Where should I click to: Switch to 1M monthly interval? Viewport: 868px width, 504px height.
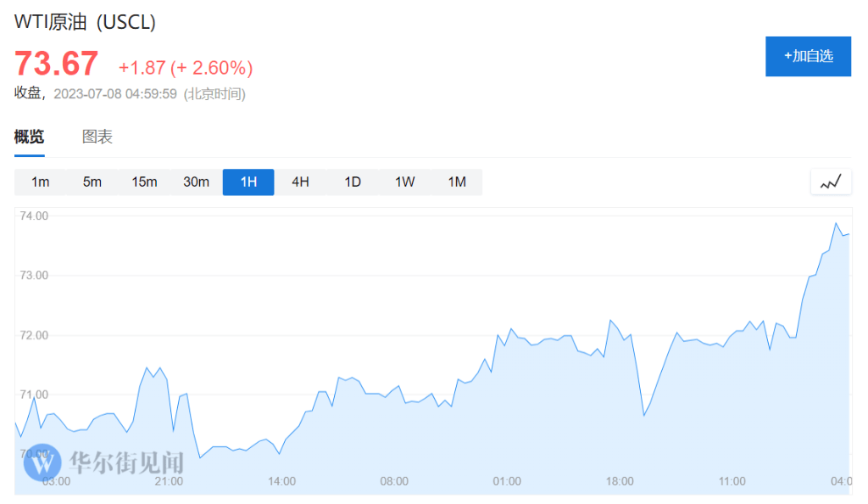click(457, 182)
